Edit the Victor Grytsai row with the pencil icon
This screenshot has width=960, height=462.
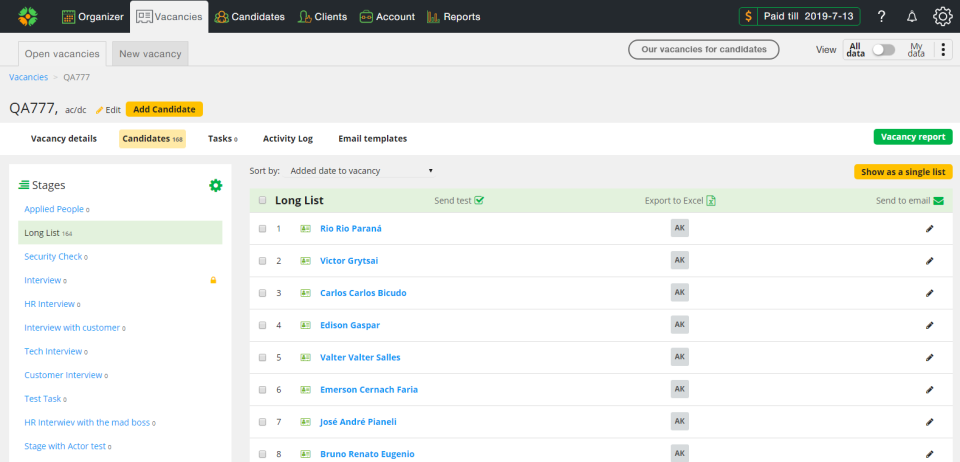pos(929,261)
